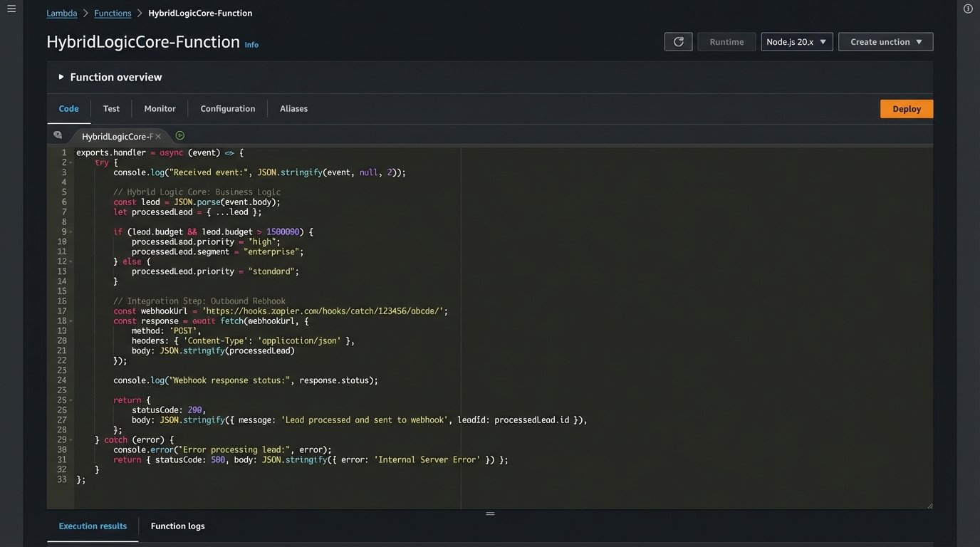The width and height of the screenshot is (980, 547).
Task: Click the Info link beside the function name
Action: point(251,45)
